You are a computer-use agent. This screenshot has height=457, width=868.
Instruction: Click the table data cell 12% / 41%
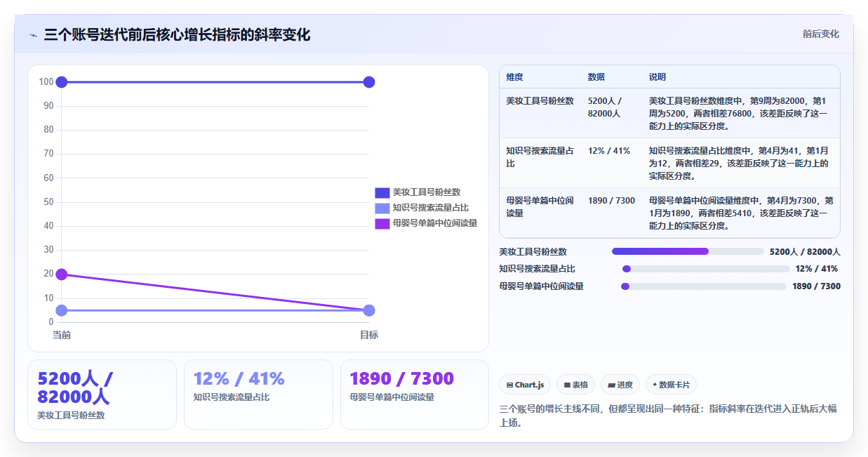coord(609,151)
